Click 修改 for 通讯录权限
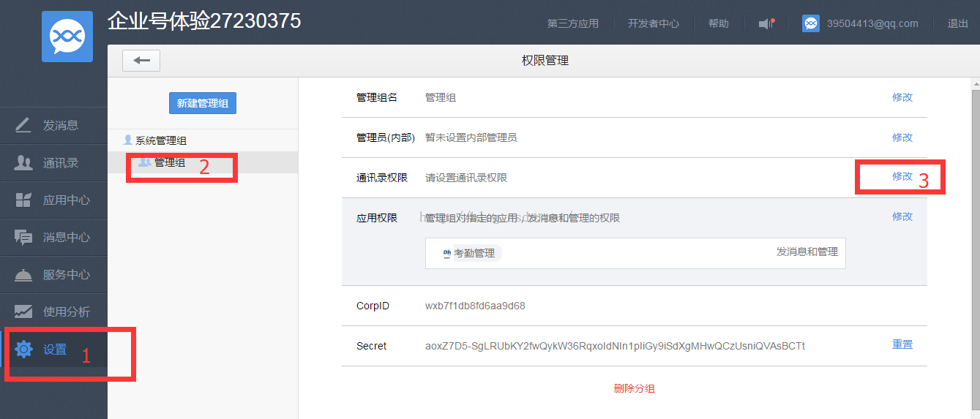The height and width of the screenshot is (419, 980). tap(902, 176)
